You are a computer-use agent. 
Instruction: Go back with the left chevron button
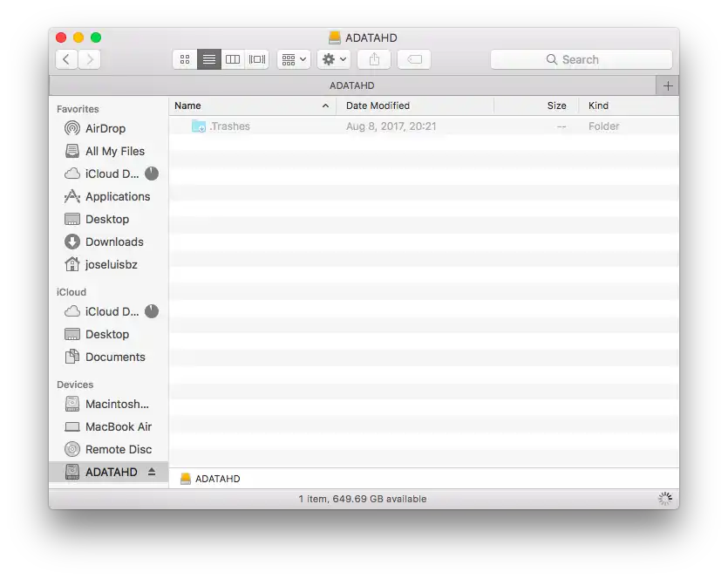tap(66, 59)
